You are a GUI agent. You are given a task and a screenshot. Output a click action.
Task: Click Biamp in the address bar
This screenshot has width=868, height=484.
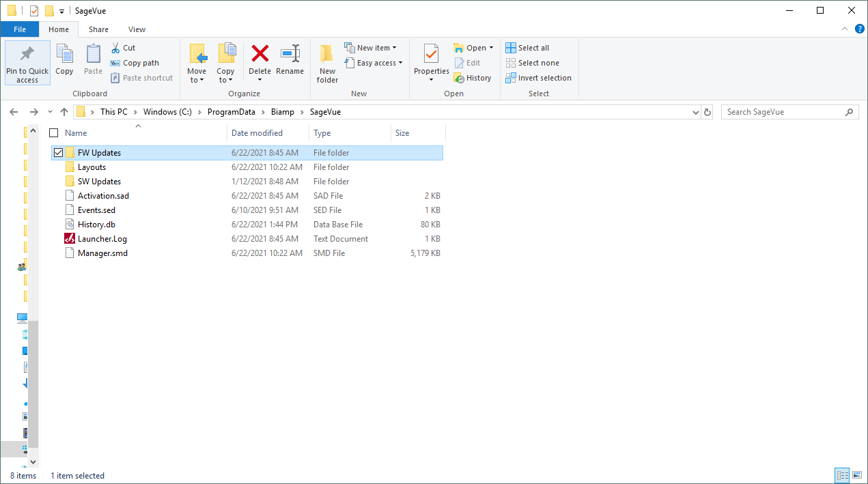pos(283,112)
